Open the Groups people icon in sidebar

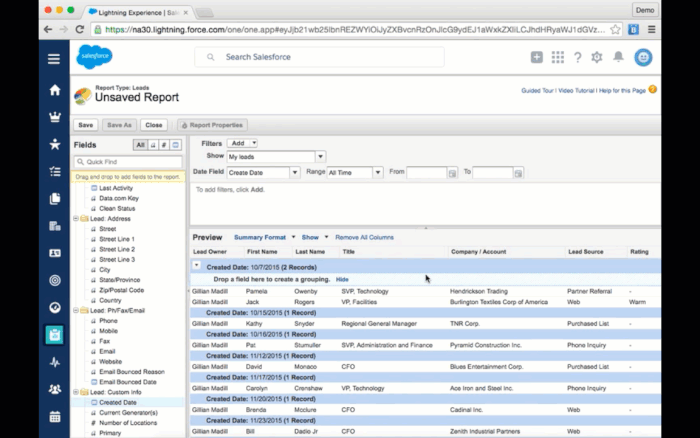pos(54,389)
